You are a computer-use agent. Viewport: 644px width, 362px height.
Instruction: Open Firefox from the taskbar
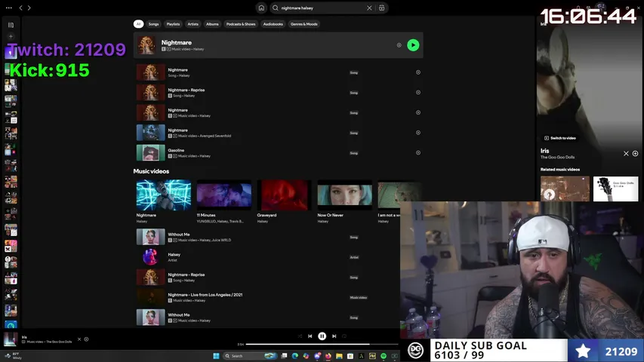tap(328, 356)
